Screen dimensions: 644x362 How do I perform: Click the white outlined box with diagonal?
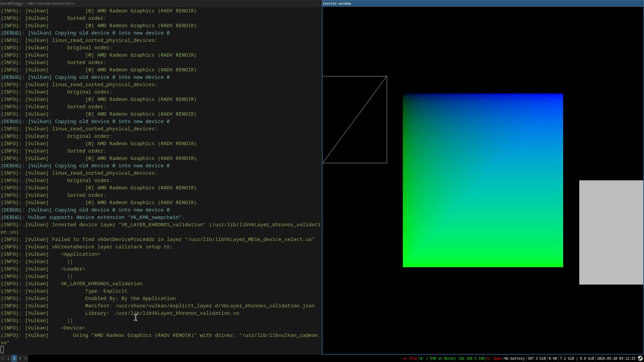tap(355, 120)
